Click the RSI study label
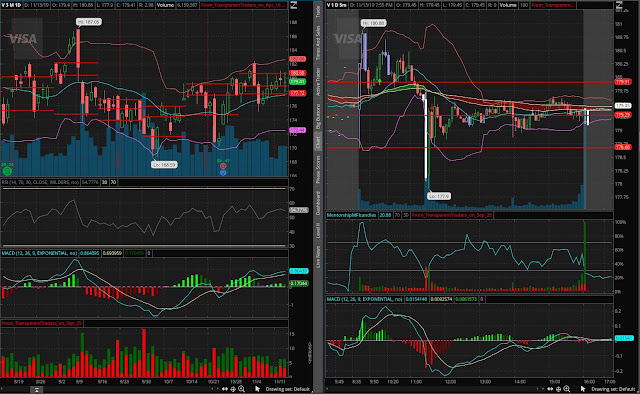640x394 pixels. coord(40,182)
